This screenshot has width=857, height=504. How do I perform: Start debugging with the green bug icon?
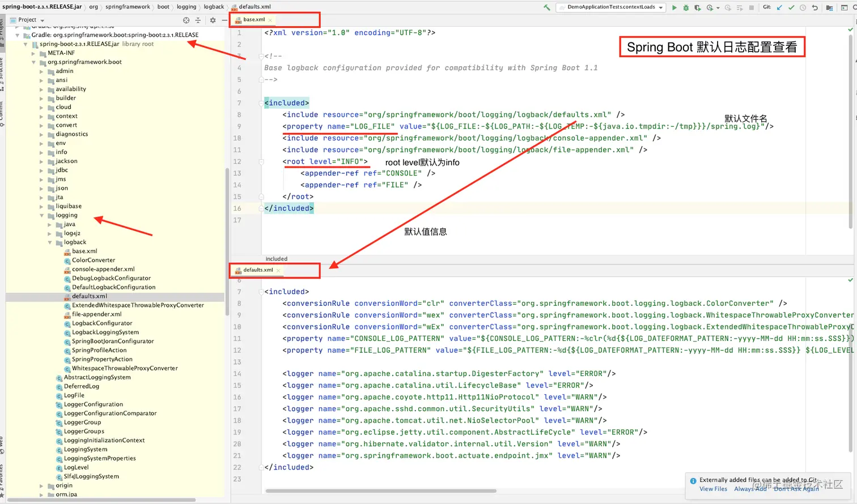tap(686, 7)
